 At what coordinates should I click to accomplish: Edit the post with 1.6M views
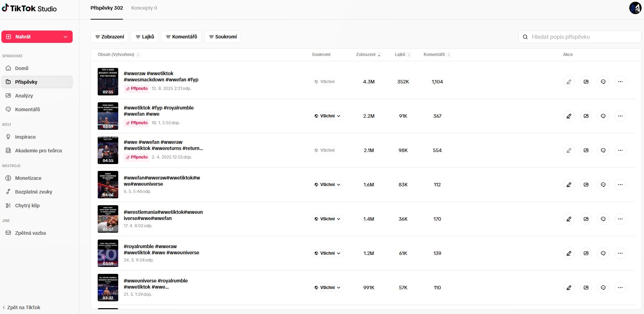pyautogui.click(x=569, y=185)
